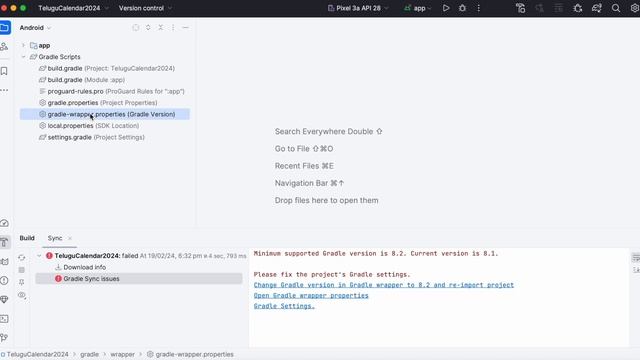Collapse the Gradle Scripts tree node
Viewport: 640px width, 360px height.
coord(23,57)
